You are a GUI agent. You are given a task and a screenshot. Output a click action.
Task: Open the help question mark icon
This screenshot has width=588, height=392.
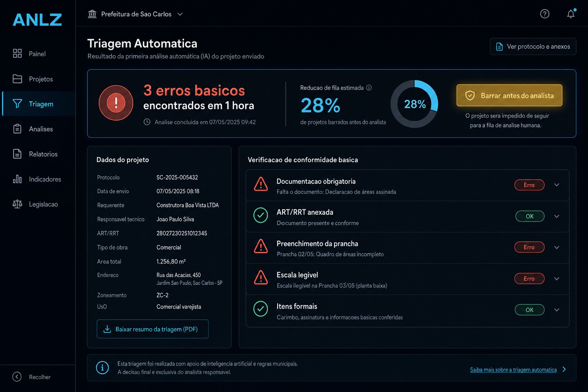pos(545,14)
